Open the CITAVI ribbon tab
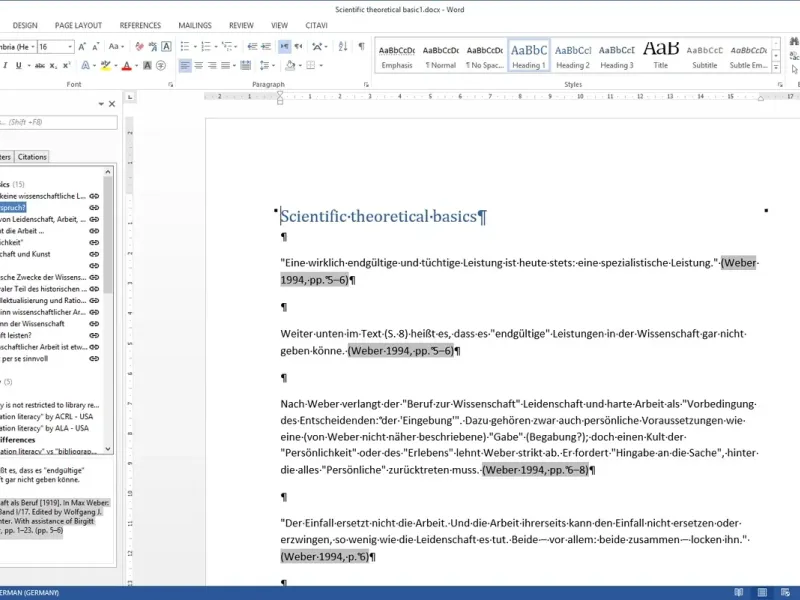 point(316,26)
